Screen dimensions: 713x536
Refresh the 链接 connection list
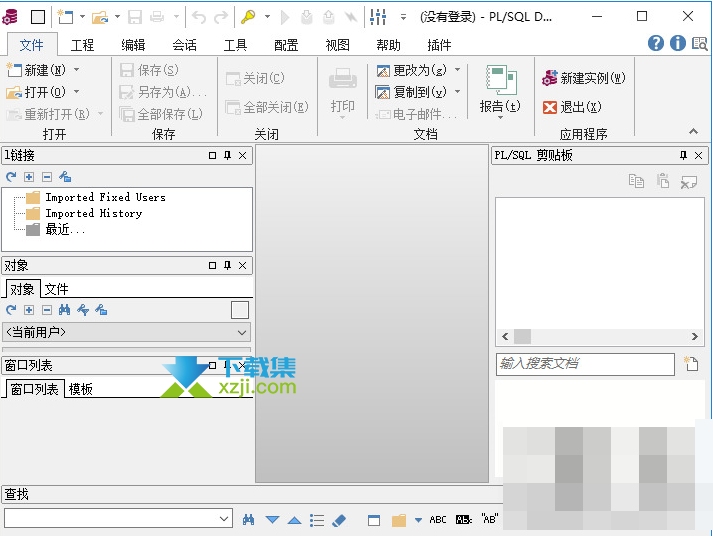[x=11, y=176]
